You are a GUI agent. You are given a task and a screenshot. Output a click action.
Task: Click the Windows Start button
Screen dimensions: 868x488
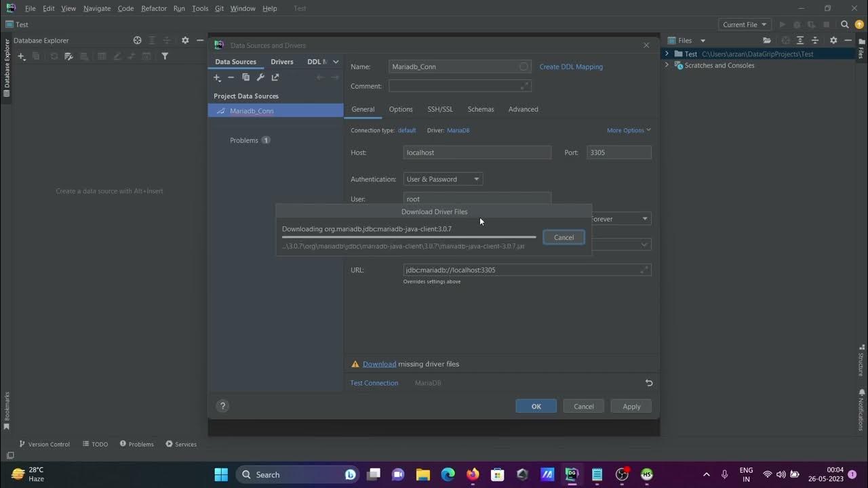point(221,474)
